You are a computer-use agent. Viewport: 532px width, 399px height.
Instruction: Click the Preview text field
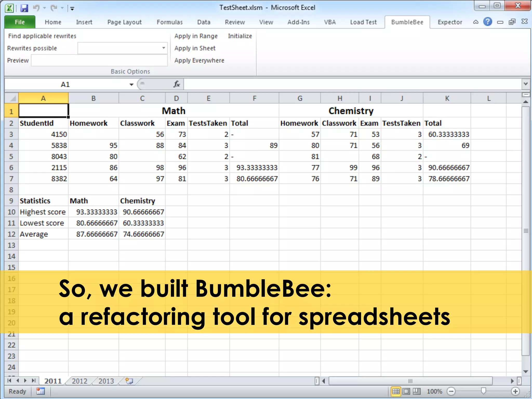(x=99, y=61)
